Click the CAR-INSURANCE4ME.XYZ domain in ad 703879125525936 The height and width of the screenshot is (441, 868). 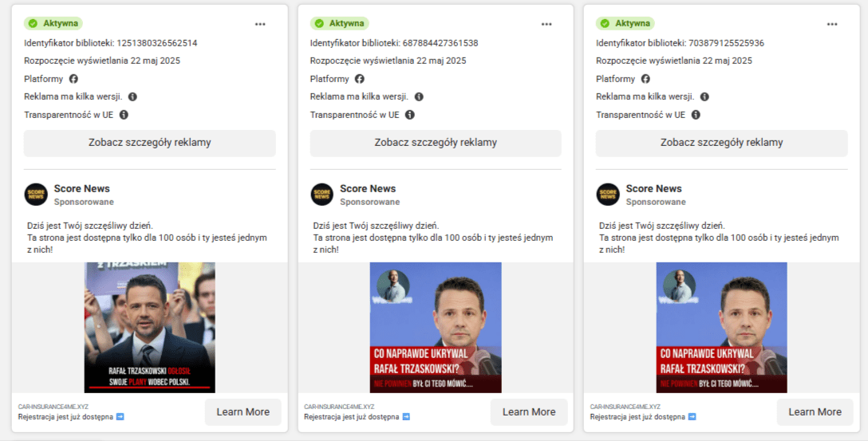pyautogui.click(x=625, y=407)
